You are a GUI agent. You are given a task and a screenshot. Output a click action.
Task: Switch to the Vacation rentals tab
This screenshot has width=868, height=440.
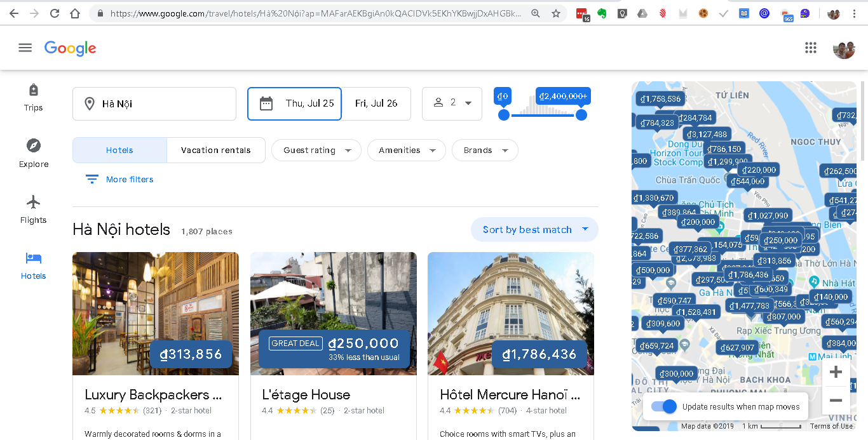[215, 150]
